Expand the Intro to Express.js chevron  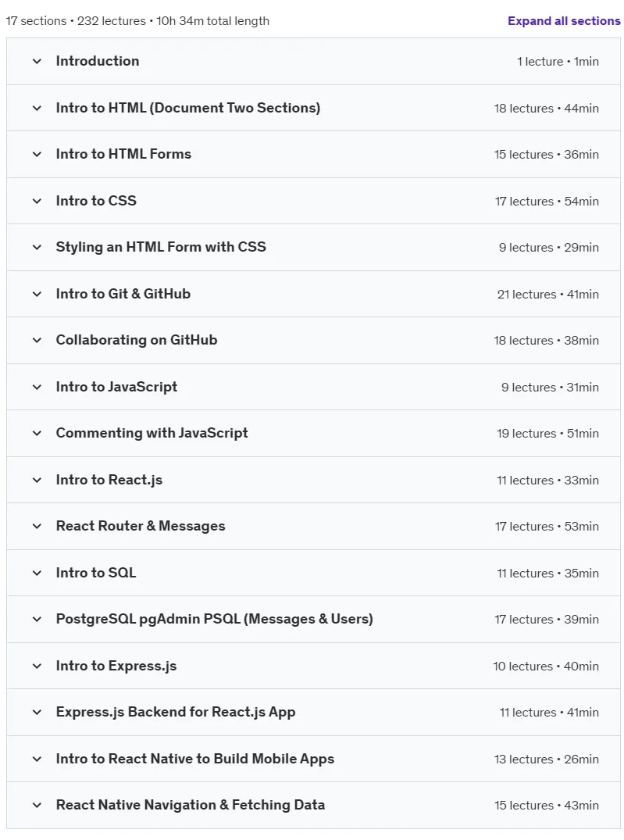pyautogui.click(x=37, y=666)
